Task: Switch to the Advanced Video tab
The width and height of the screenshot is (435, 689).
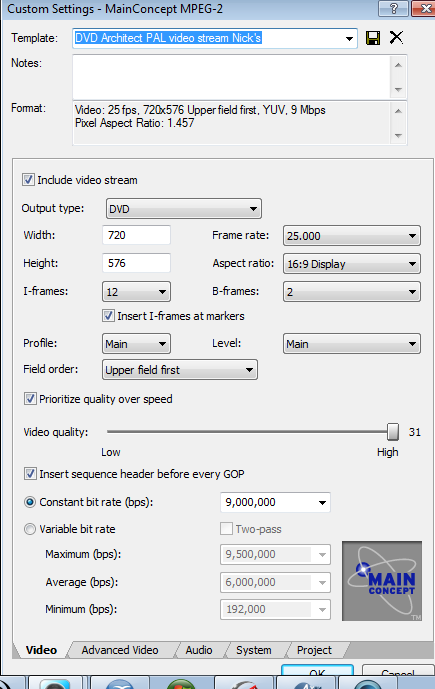Action: coord(120,650)
